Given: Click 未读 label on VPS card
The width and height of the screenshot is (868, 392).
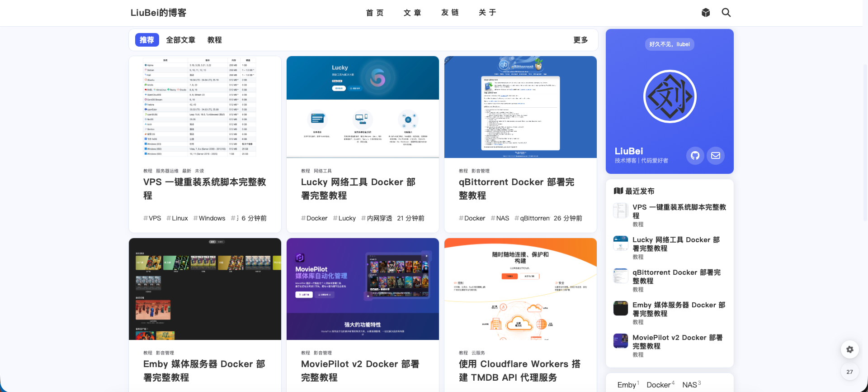Looking at the screenshot, I should (x=199, y=171).
